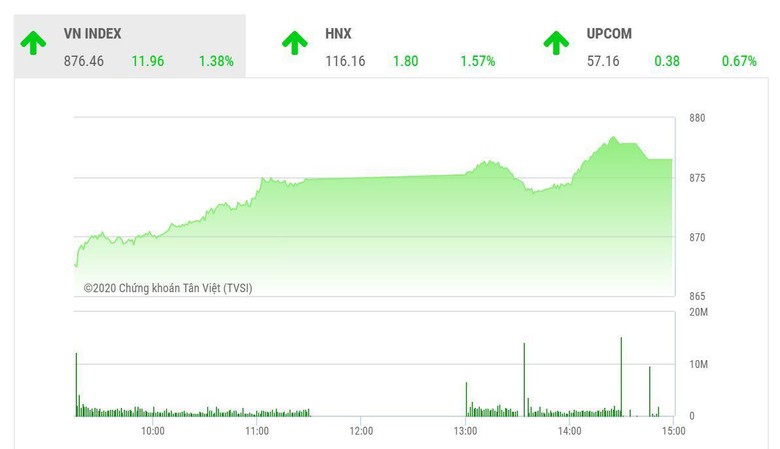Click the 10:00 time axis label

[x=152, y=431]
